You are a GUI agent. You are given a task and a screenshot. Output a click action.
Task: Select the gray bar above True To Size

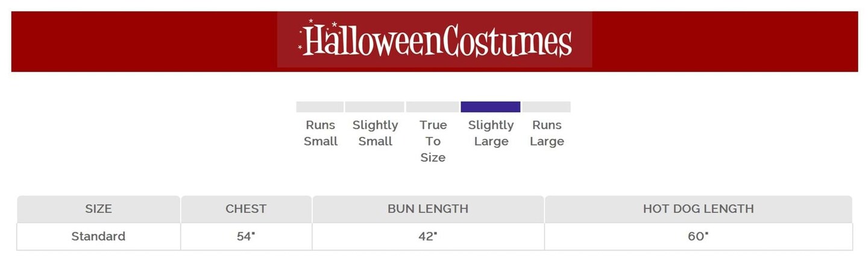(x=433, y=107)
